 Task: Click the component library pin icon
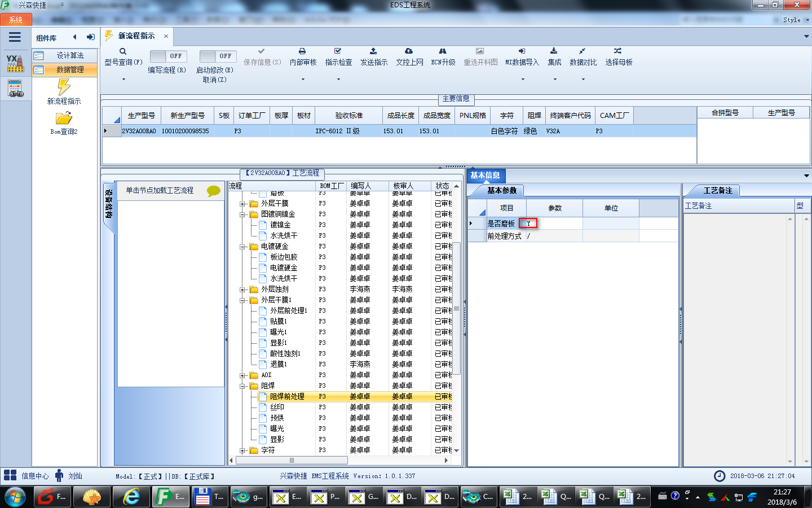point(90,37)
